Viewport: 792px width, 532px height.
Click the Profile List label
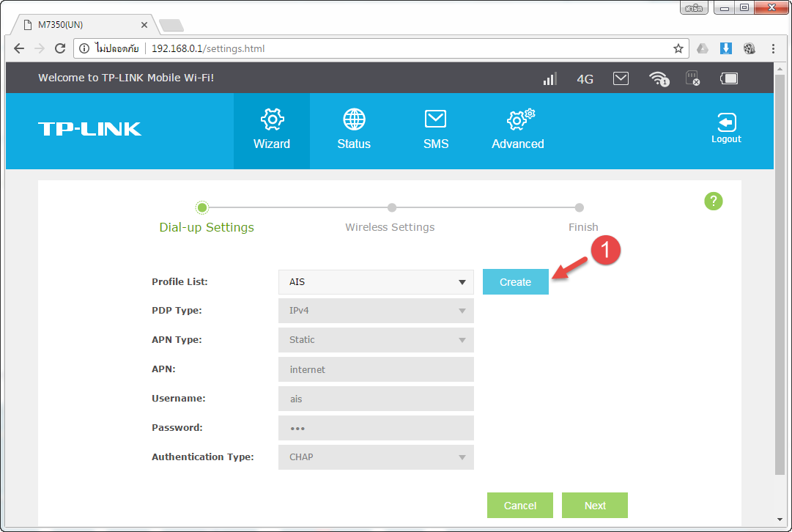pyautogui.click(x=180, y=282)
